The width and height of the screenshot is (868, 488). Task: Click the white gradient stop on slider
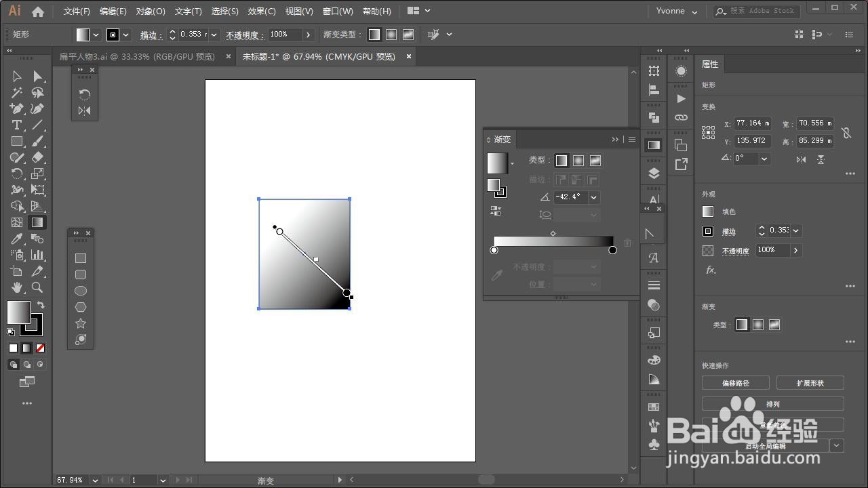point(494,250)
